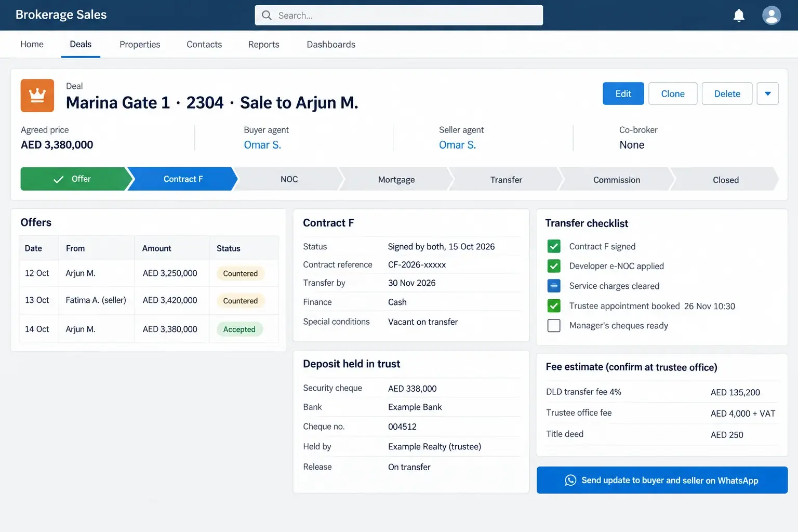Click Countered badge for 13 Oct offer

tap(241, 301)
